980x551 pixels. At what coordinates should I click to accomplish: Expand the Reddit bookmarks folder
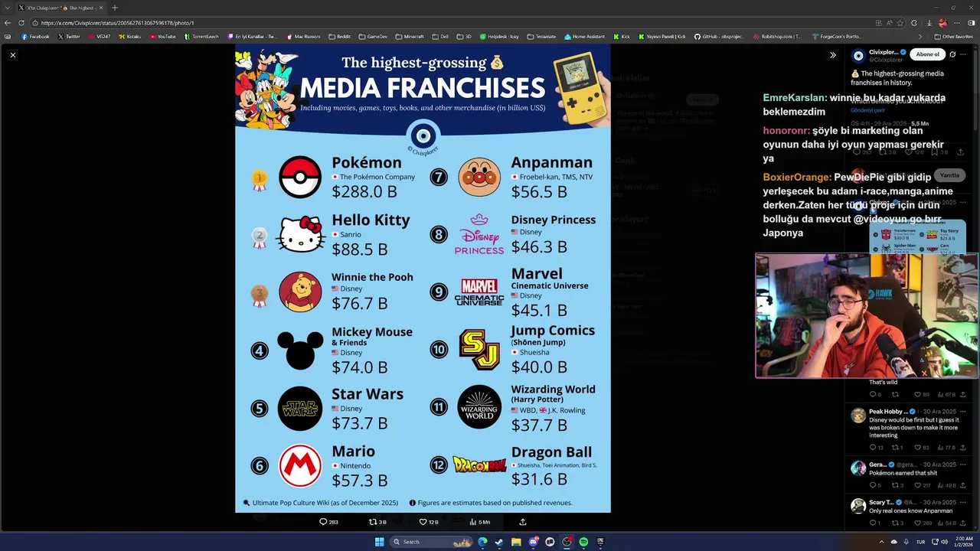click(x=339, y=36)
